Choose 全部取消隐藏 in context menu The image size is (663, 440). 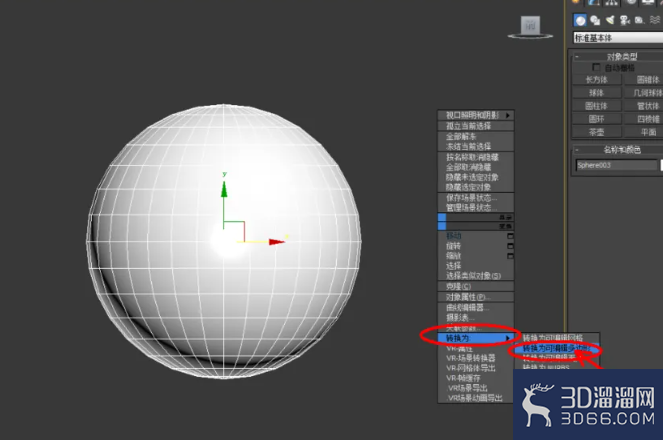coord(476,167)
